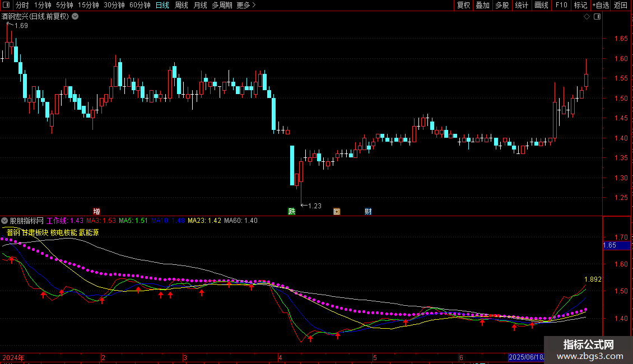Click the panel toggle icon at top-left
The width and height of the screenshot is (633, 364).
point(6,5)
